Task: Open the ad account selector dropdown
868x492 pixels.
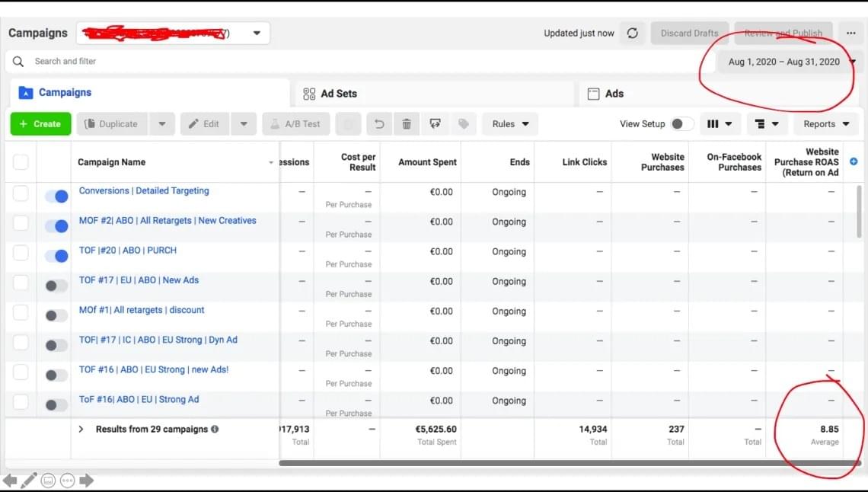Action: [x=174, y=34]
